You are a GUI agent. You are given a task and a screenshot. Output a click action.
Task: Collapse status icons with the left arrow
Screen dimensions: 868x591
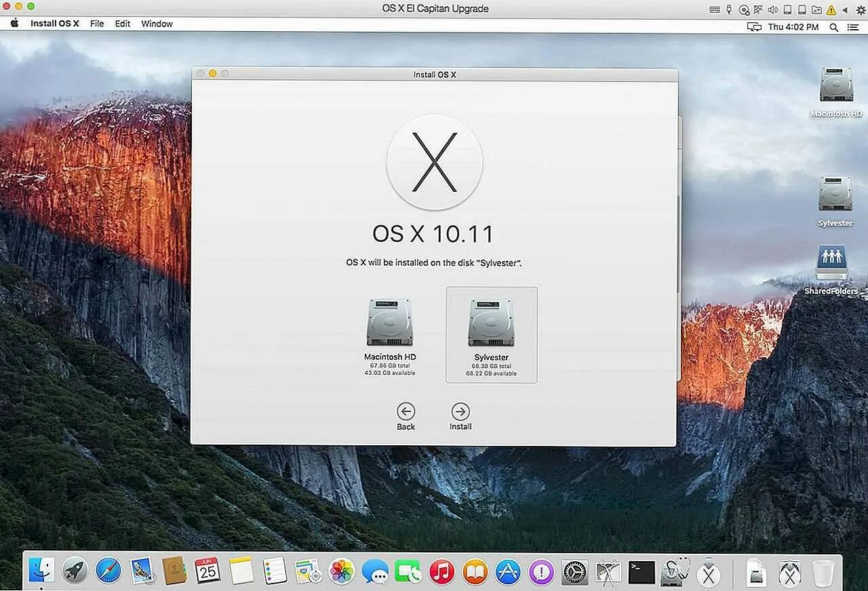[x=846, y=9]
